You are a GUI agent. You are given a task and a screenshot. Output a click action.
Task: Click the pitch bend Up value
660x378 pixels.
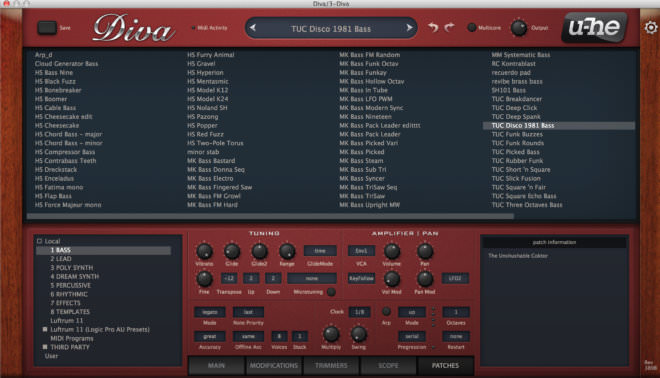pyautogui.click(x=251, y=278)
